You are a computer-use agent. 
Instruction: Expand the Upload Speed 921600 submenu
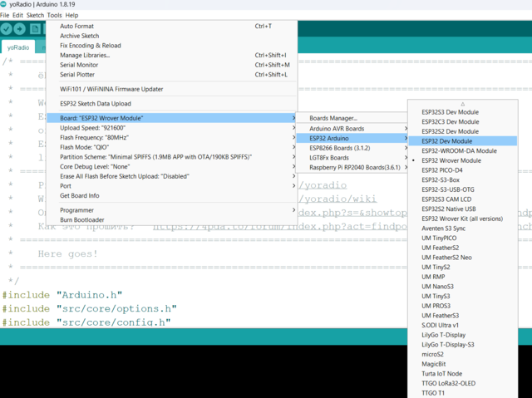pyautogui.click(x=172, y=128)
